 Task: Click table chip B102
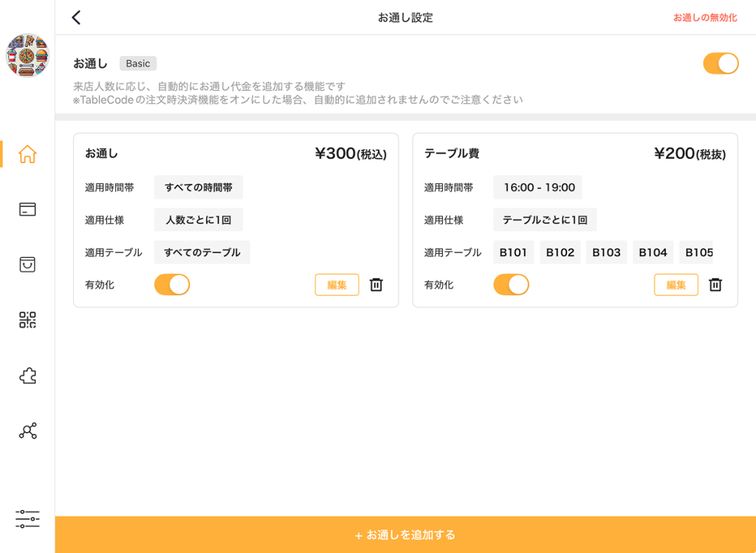click(560, 253)
